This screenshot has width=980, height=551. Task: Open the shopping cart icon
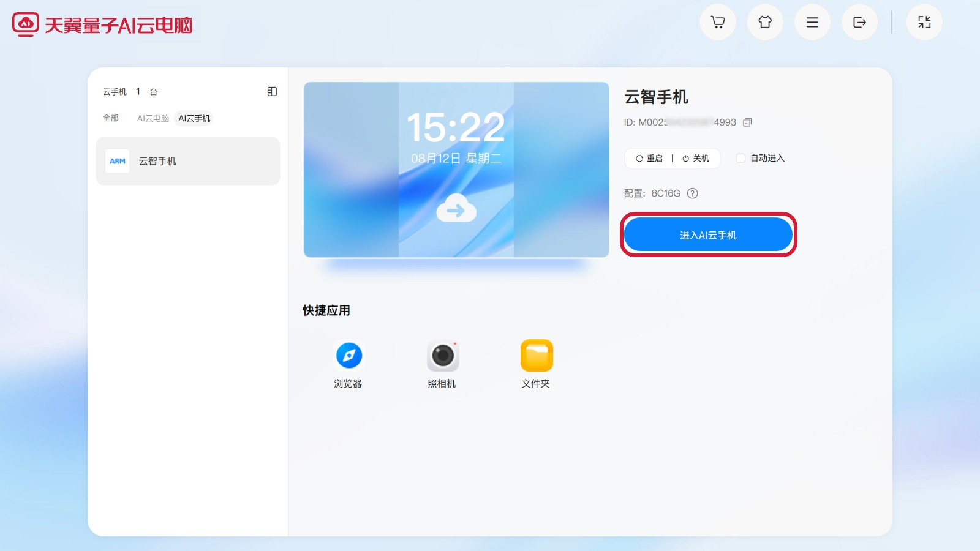718,23
